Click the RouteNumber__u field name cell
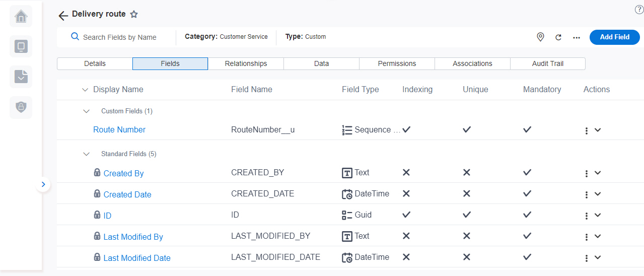Viewport: 644px width, 276px height. [263, 129]
